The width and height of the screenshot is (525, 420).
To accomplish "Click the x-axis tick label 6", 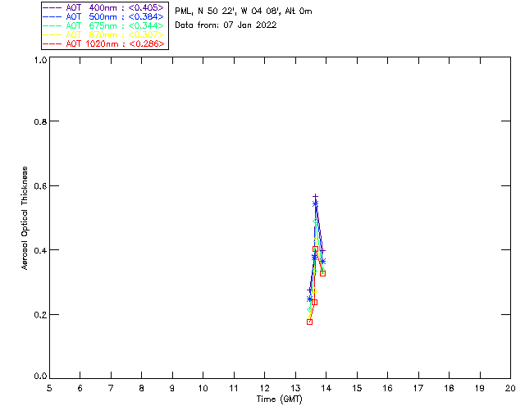I will pos(80,388).
